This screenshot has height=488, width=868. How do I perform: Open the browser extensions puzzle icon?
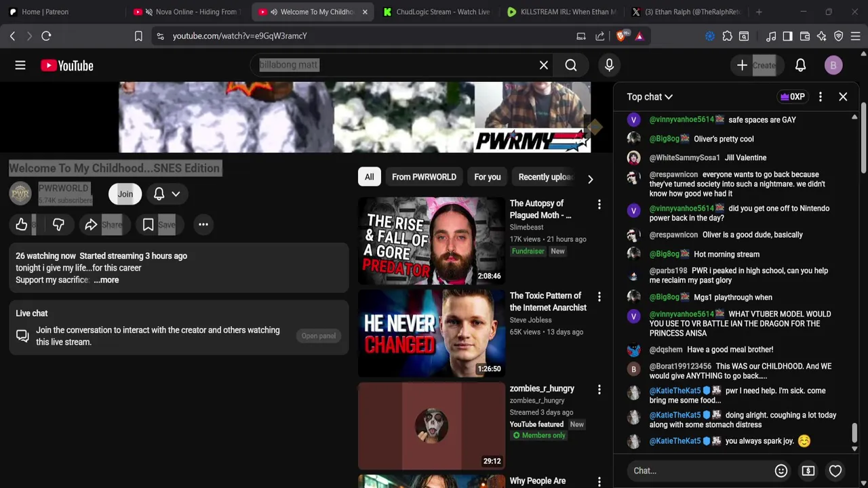click(727, 36)
